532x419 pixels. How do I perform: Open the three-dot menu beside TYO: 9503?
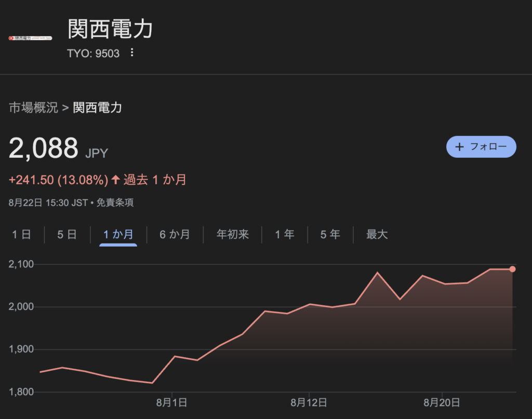(x=132, y=52)
